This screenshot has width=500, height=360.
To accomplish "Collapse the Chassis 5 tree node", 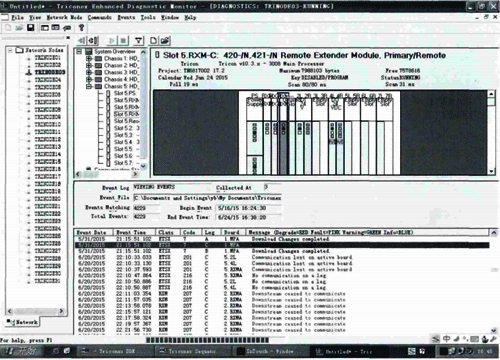I will [89, 86].
